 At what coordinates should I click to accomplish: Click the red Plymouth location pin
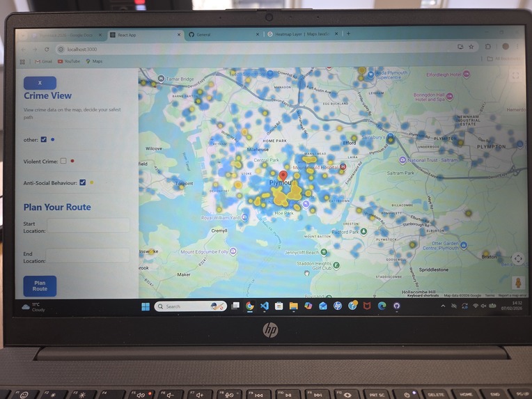coord(283,175)
